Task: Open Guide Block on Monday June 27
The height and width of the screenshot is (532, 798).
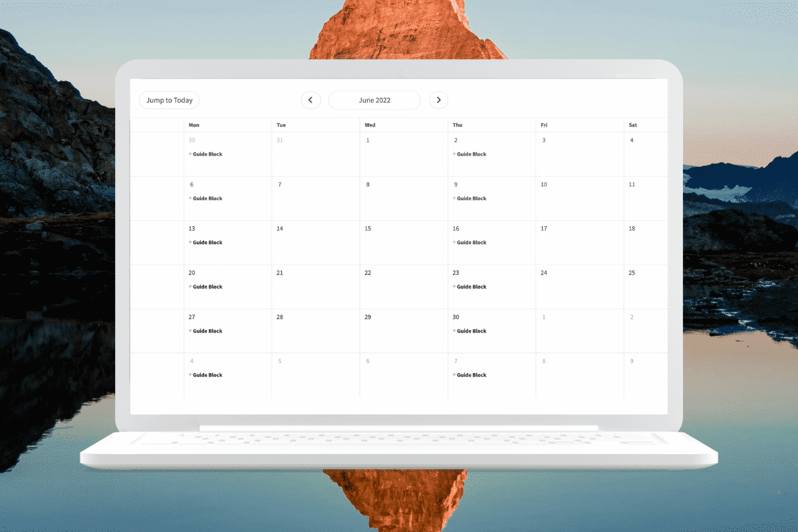Action: [x=206, y=331]
